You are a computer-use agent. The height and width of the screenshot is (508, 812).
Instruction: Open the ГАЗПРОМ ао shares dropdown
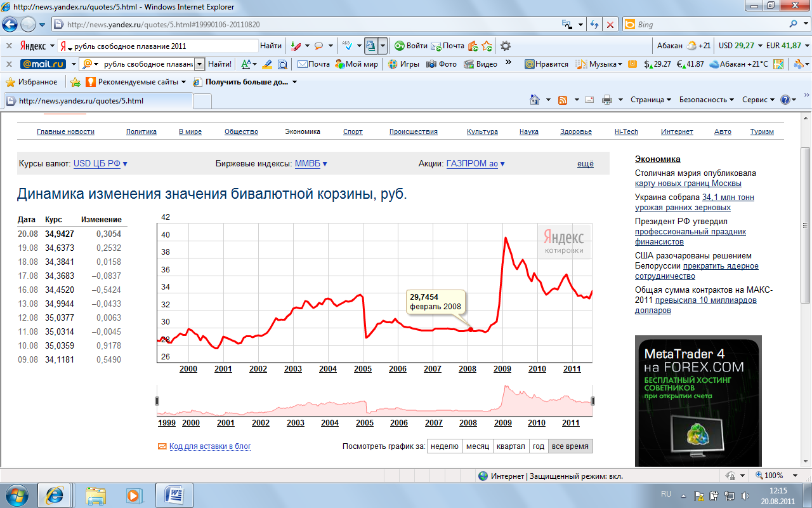pyautogui.click(x=476, y=164)
